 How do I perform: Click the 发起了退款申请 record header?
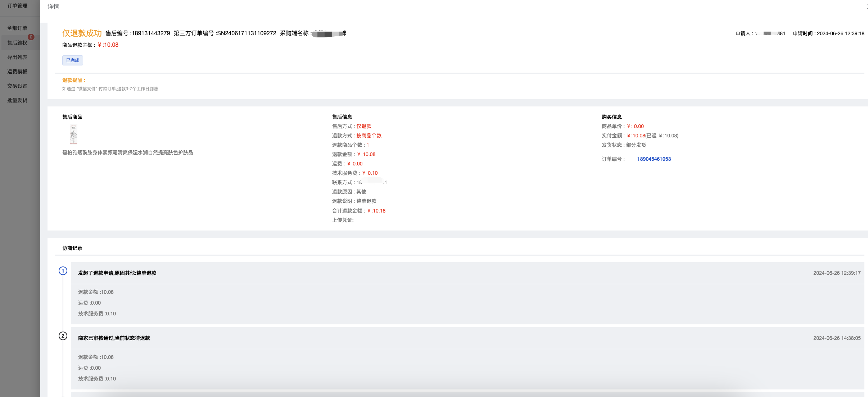[117, 273]
